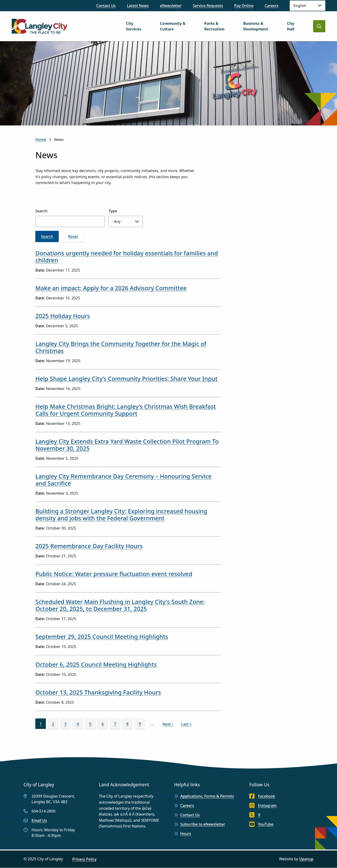Open the Business & Development menu

tap(256, 26)
